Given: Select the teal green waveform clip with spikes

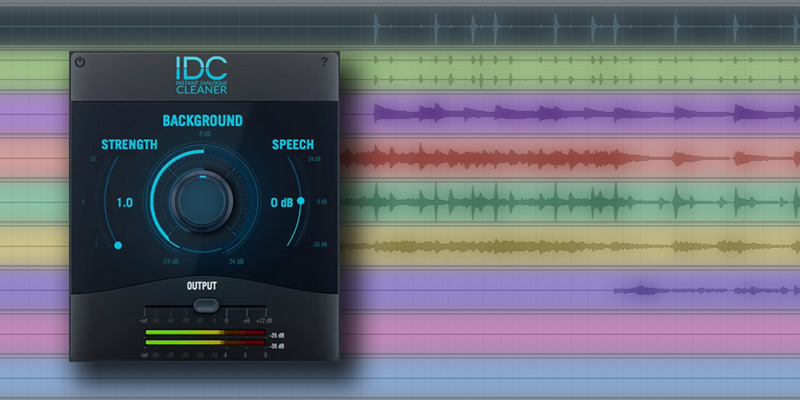Looking at the screenshot, I should pos(570,202).
